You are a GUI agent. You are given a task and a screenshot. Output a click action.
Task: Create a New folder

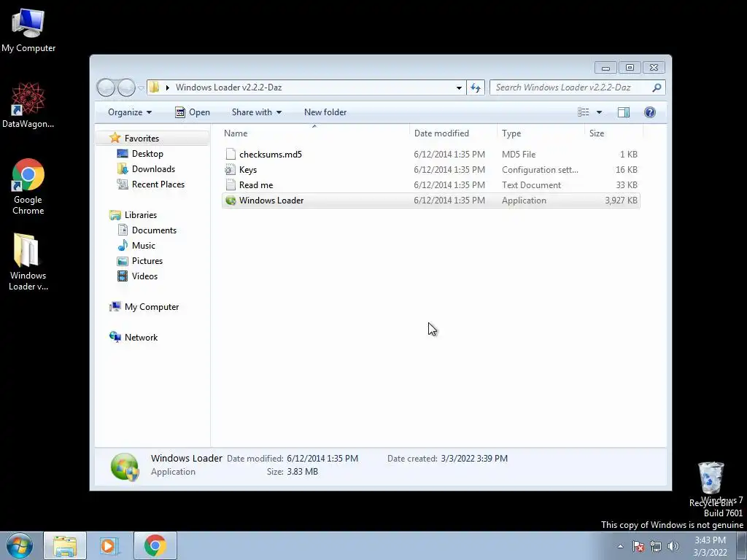[x=325, y=112]
